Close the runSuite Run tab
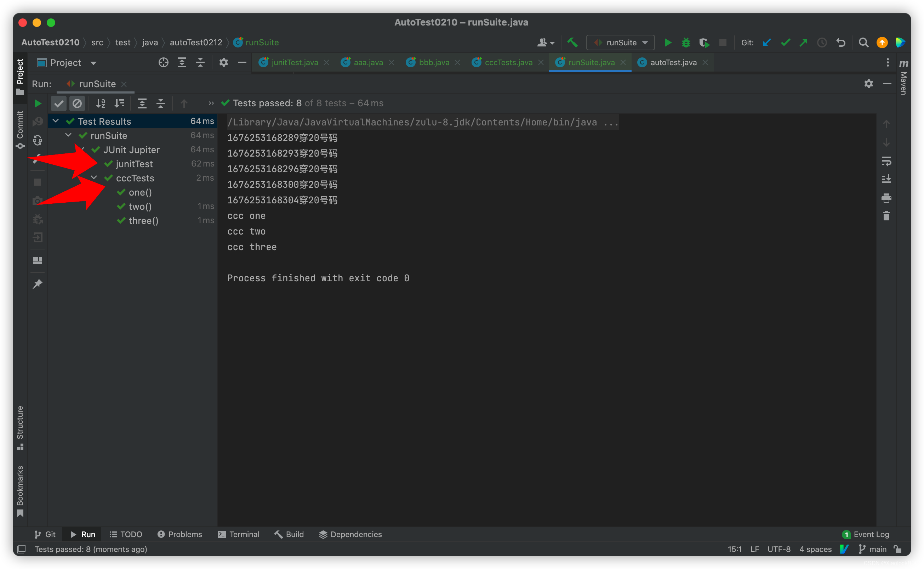924x569 pixels. click(124, 84)
